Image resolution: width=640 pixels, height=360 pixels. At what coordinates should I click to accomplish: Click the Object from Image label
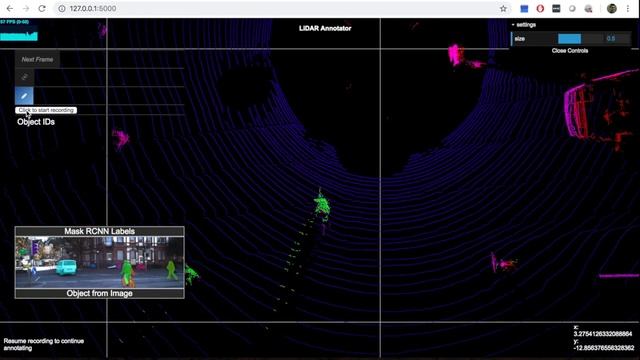pos(100,293)
